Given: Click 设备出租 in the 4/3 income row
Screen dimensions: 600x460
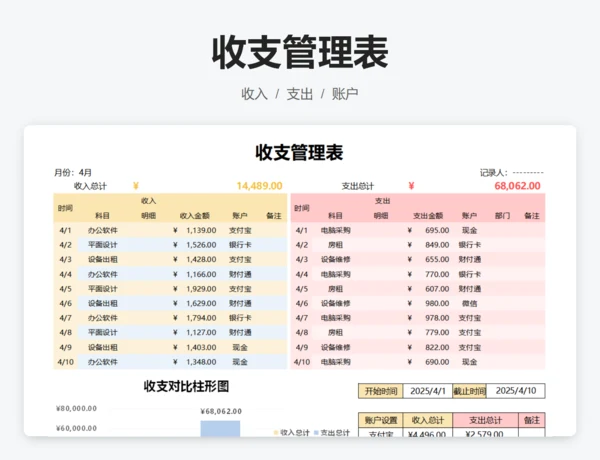Looking at the screenshot, I should 103,259.
